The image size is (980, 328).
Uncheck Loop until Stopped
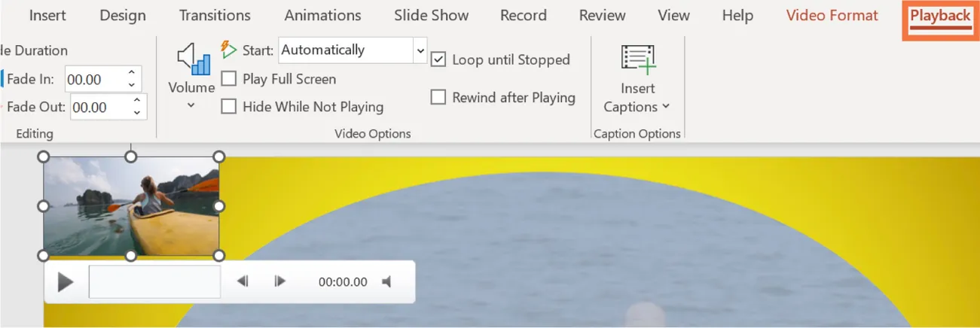click(438, 59)
